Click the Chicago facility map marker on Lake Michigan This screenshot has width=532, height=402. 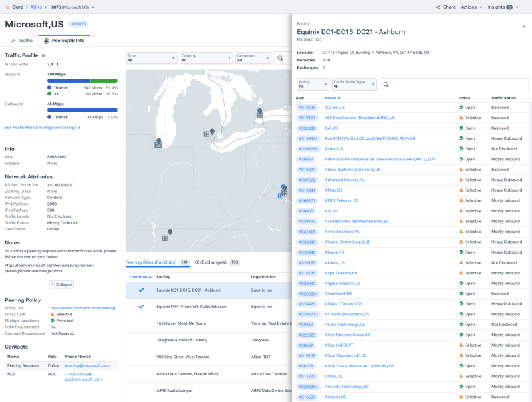[158, 142]
